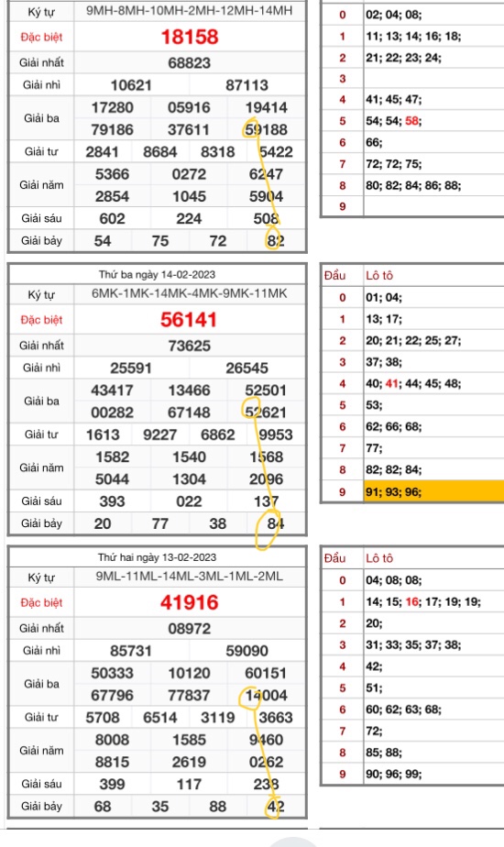Image resolution: width=504 pixels, height=847 pixels.
Task: Select fourth prize number 8318
Action: coord(218,152)
